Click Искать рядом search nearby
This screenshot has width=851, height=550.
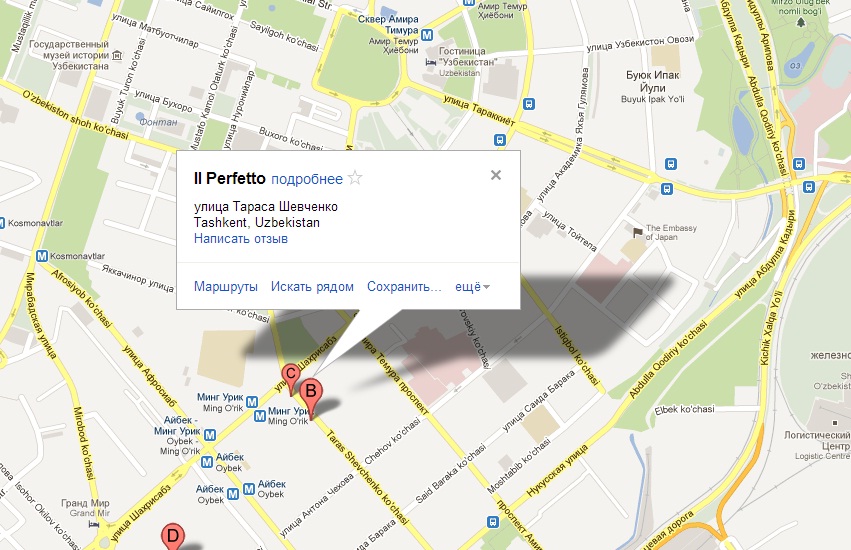pos(312,287)
